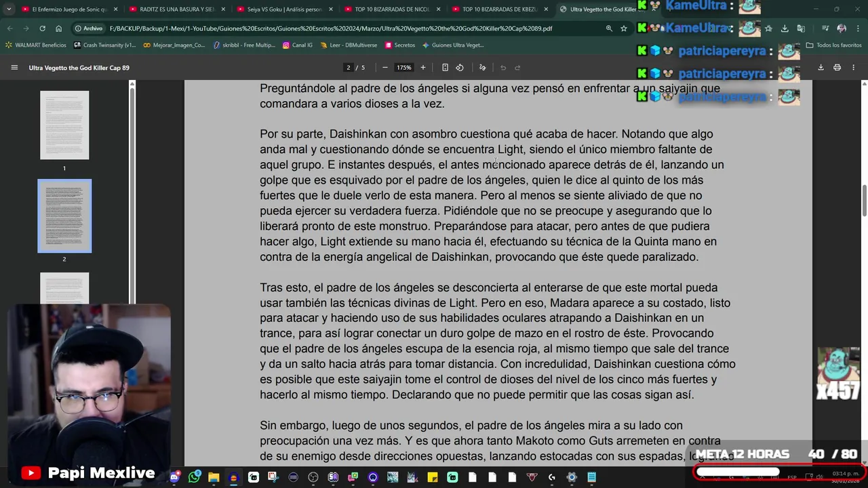Click the document title Ultra Vegetto the God Killer Cap 89
The height and width of the screenshot is (488, 868).
coord(79,68)
